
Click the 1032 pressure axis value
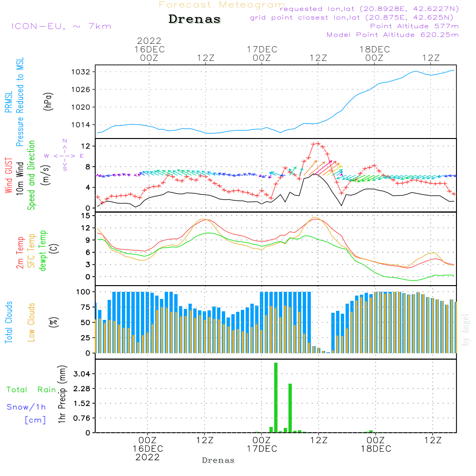pos(81,72)
